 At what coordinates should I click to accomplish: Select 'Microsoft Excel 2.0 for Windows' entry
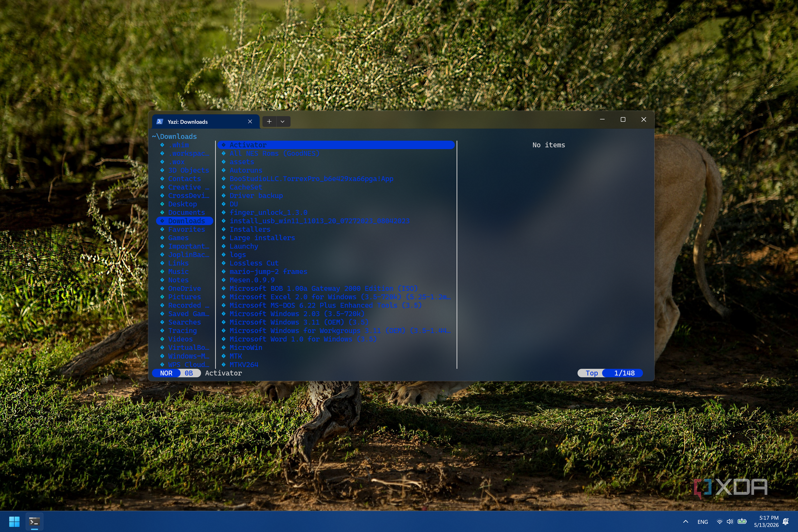coord(340,297)
